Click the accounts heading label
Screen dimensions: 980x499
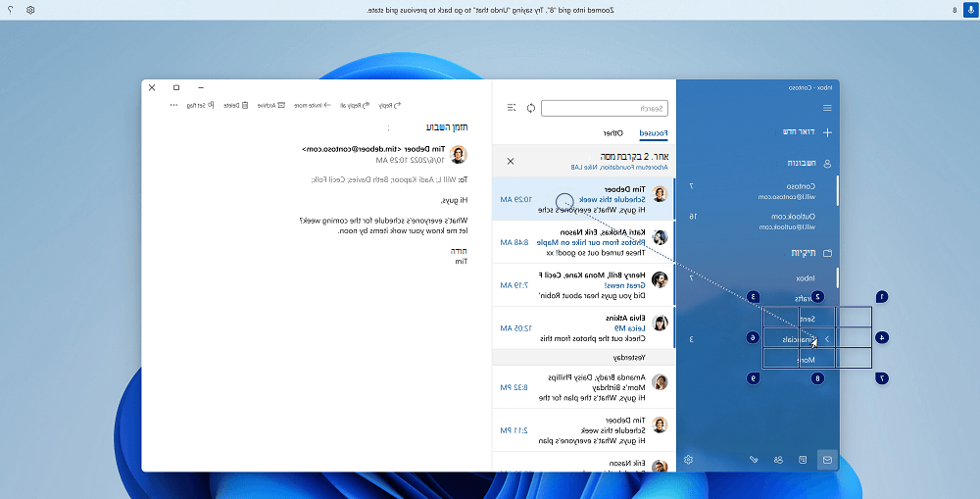[801, 163]
